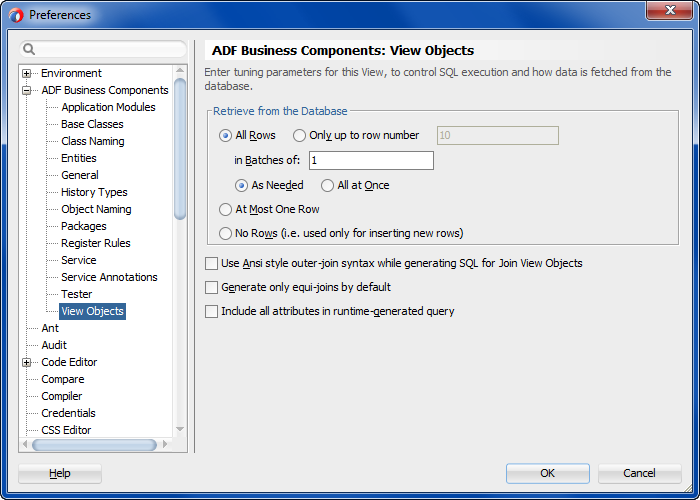This screenshot has height=500, width=700.
Task: Click the vertical scrollbar thumb in tree
Action: coord(180,149)
